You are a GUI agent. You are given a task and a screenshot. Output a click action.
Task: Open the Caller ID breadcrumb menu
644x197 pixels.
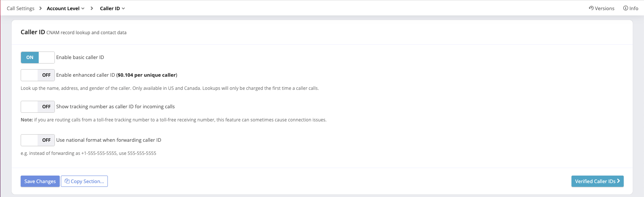(x=110, y=8)
